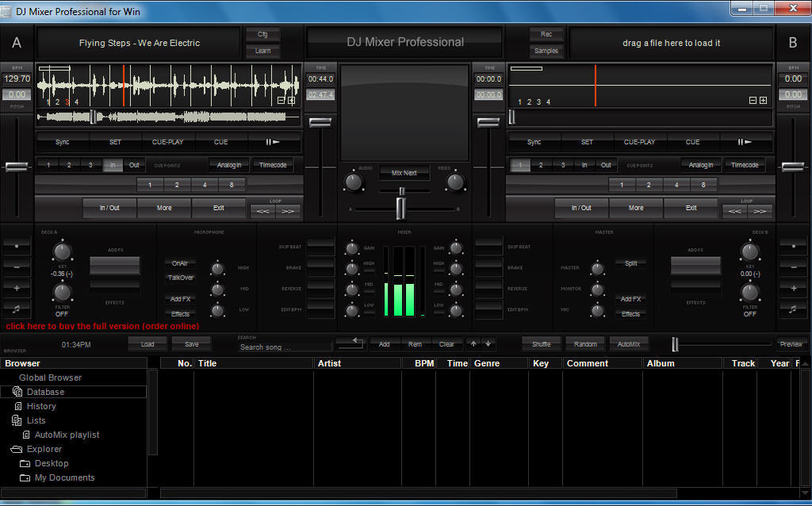The width and height of the screenshot is (812, 506).
Task: Toggle play/pause on deck B
Action: pyautogui.click(x=745, y=142)
